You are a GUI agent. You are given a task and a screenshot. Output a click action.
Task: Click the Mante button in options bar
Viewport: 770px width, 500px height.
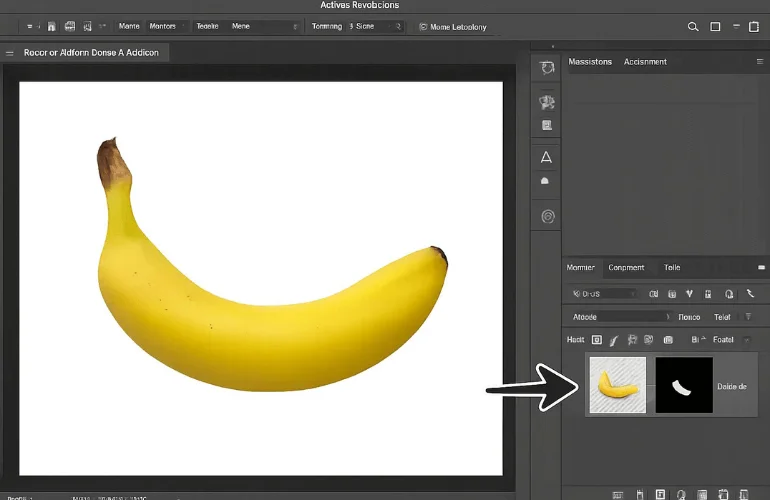point(129,26)
